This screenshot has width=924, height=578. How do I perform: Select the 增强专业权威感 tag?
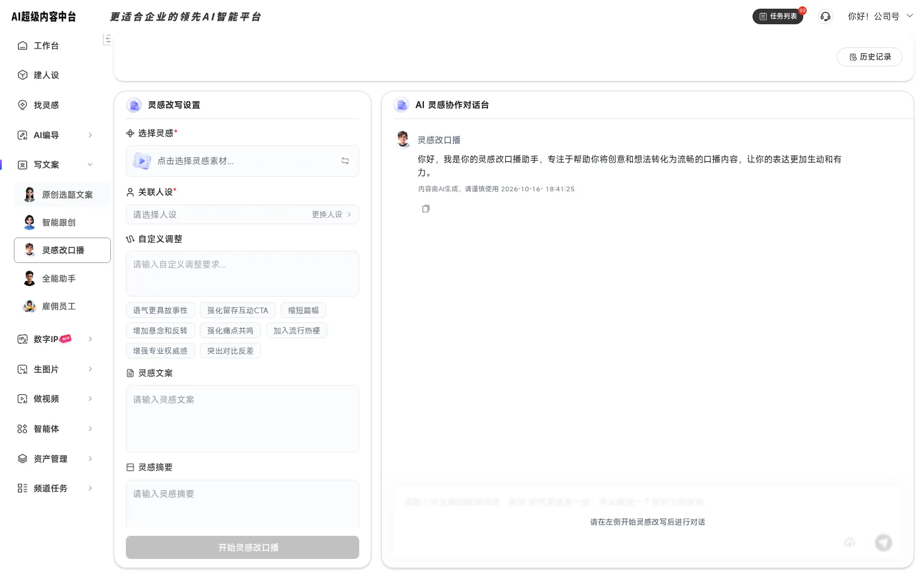pyautogui.click(x=161, y=351)
